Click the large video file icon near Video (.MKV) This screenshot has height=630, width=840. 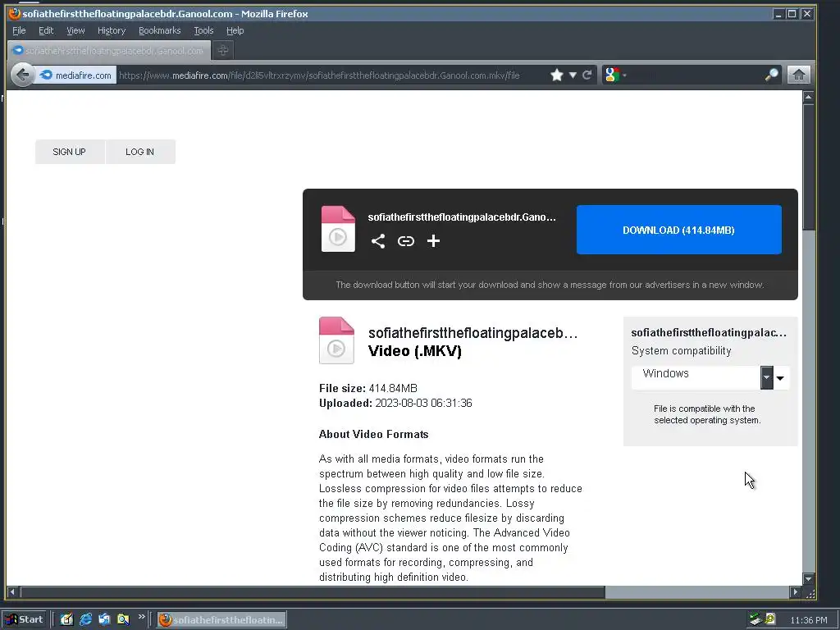coord(336,340)
